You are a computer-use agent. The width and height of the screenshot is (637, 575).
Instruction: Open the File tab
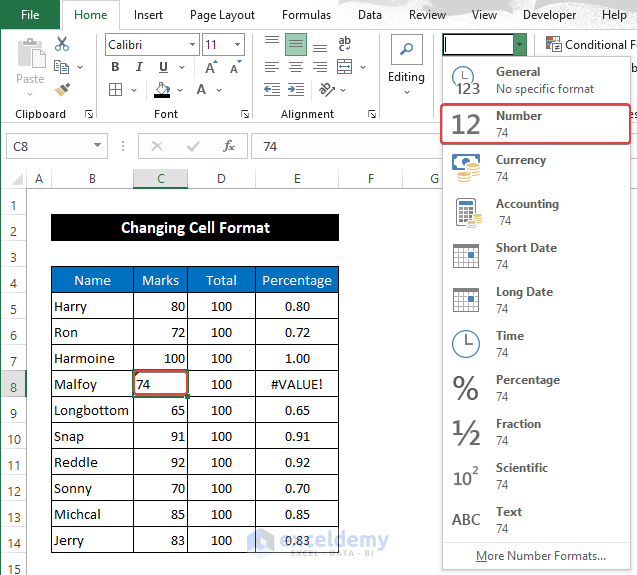30,15
